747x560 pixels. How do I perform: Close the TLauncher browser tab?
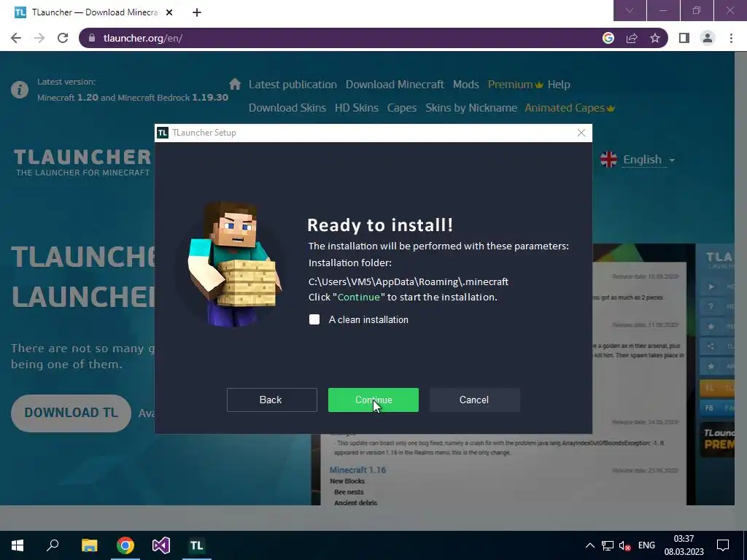169,12
